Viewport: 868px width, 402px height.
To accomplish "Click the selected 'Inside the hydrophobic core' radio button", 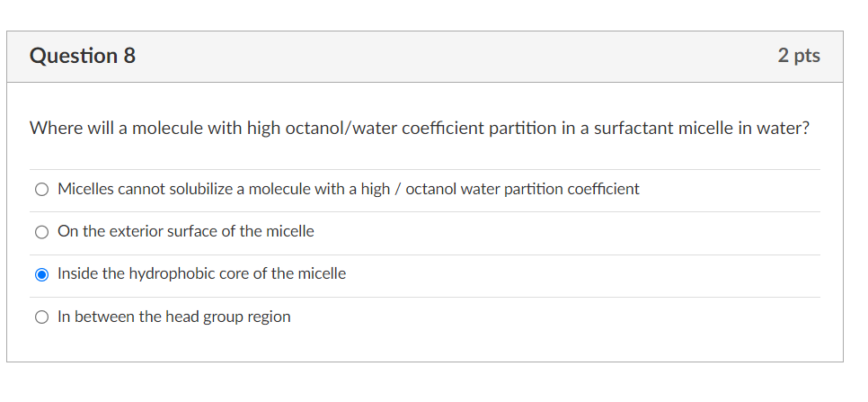I will click(41, 274).
